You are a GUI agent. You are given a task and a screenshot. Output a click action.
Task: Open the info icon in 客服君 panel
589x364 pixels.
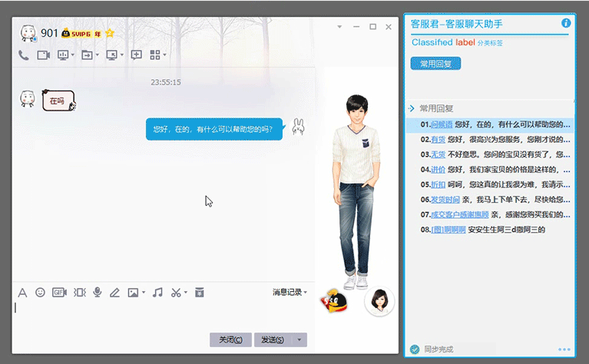coord(566,23)
